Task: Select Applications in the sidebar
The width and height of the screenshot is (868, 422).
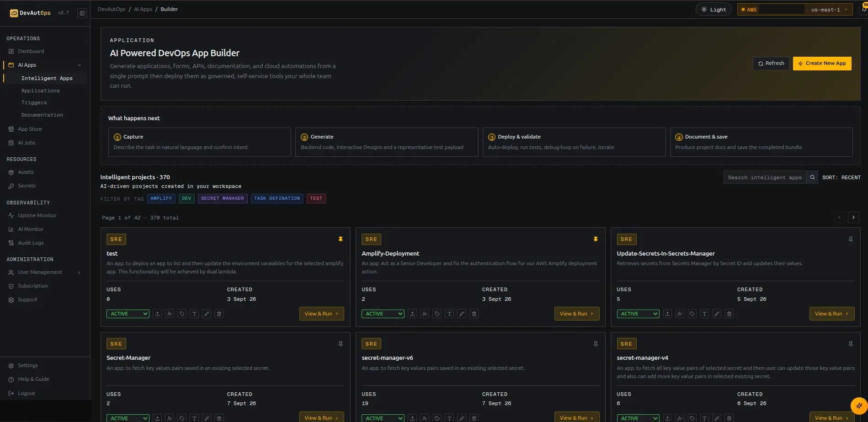Action: tap(40, 91)
